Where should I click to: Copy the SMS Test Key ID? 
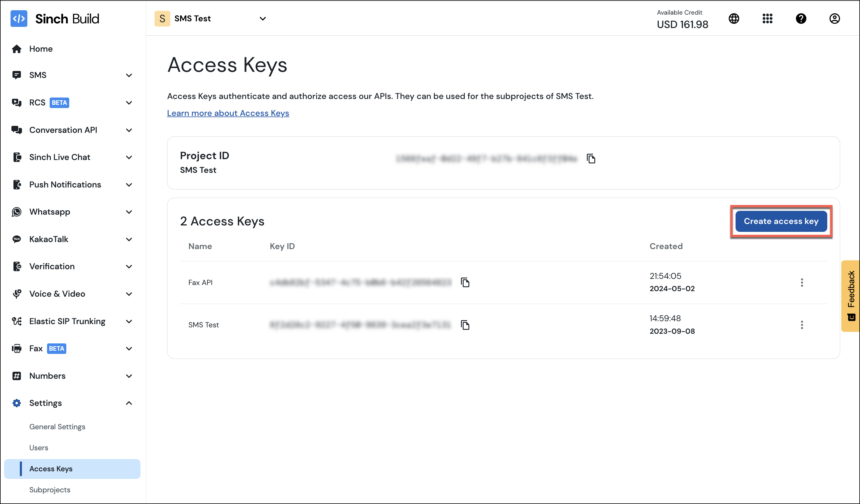pos(465,325)
